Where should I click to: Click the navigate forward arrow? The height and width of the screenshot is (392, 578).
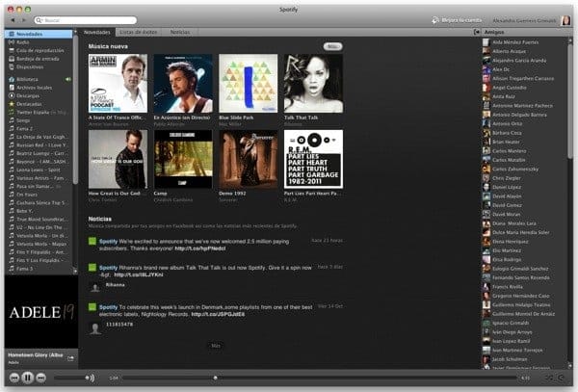tap(24, 20)
